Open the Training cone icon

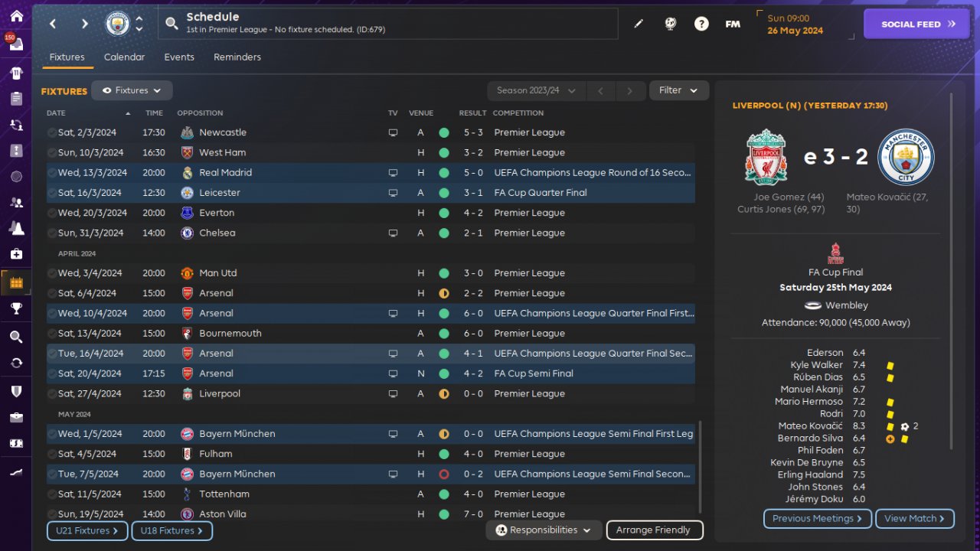[16, 228]
